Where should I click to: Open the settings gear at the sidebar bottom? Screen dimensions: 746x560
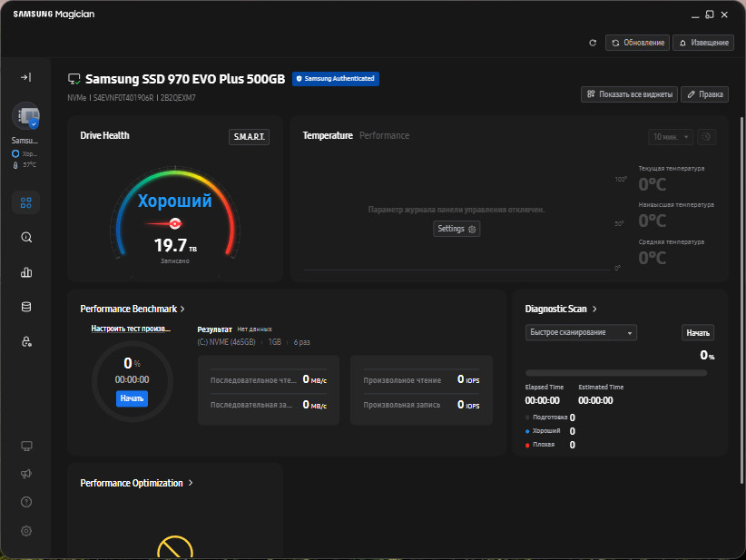coord(25,530)
